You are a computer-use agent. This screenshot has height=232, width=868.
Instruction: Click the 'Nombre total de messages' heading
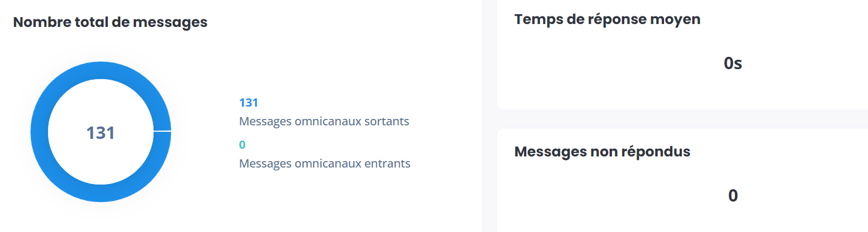(x=110, y=22)
